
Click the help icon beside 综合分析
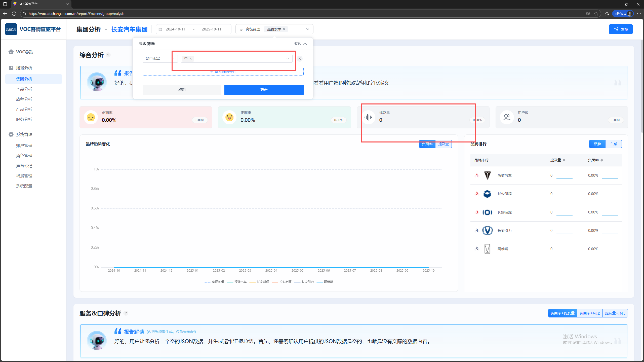[108, 55]
